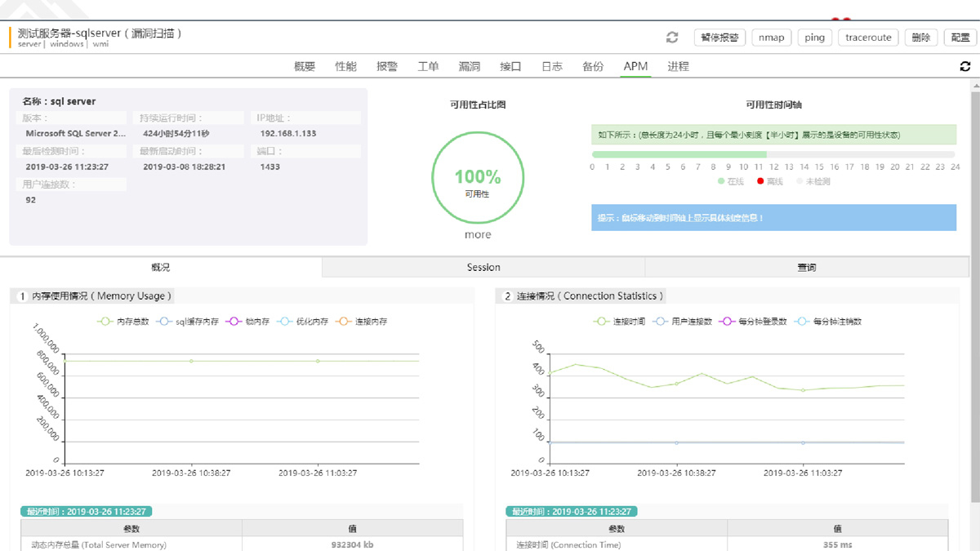This screenshot has height=551, width=980.
Task: Click the 连接情况 (Connection Statistics) panel title
Action: click(590, 296)
